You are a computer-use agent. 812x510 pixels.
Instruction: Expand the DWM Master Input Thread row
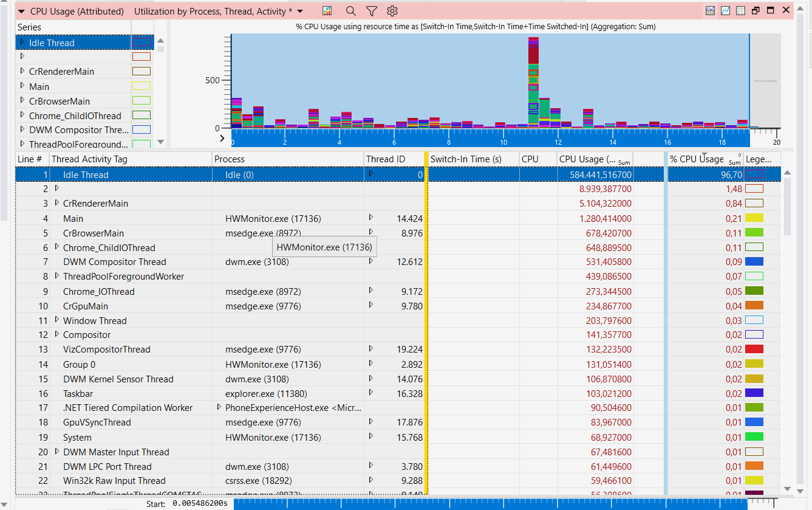click(57, 452)
